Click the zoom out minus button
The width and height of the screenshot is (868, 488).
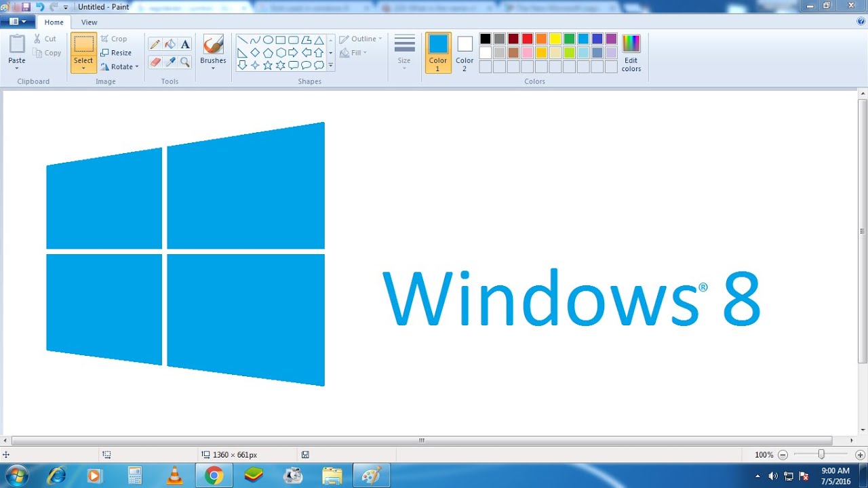783,455
